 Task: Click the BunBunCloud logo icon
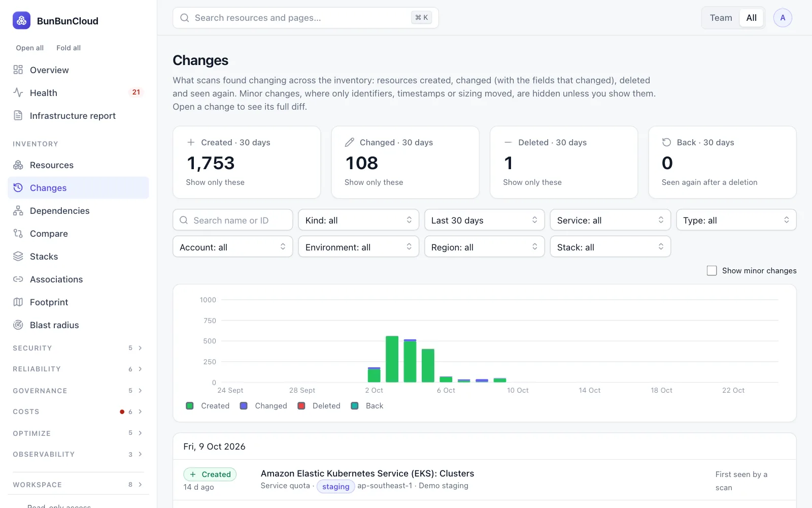(21, 20)
